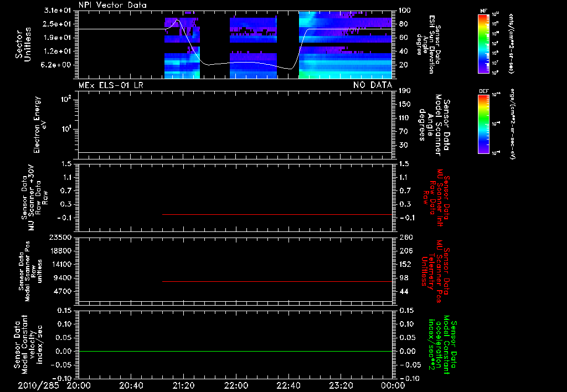Click the 21:20 time tick label
The height and width of the screenshot is (392, 567).
[183, 385]
